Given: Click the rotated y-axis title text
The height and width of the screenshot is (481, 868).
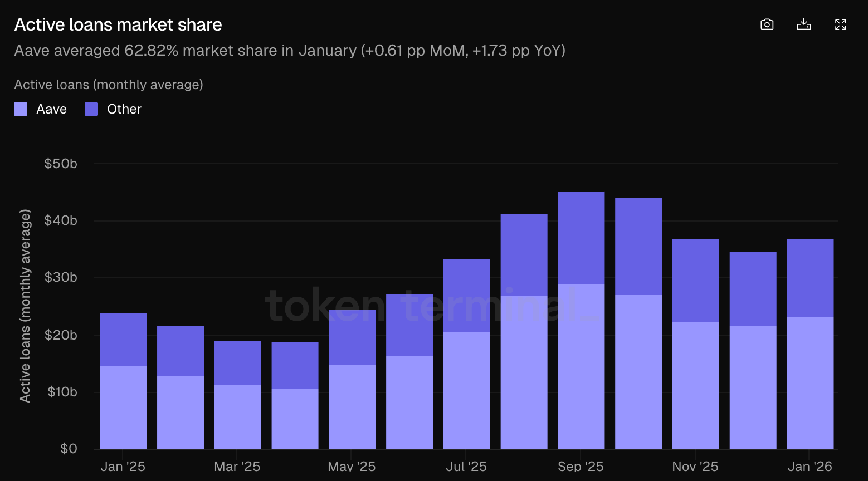Looking at the screenshot, I should pyautogui.click(x=25, y=306).
